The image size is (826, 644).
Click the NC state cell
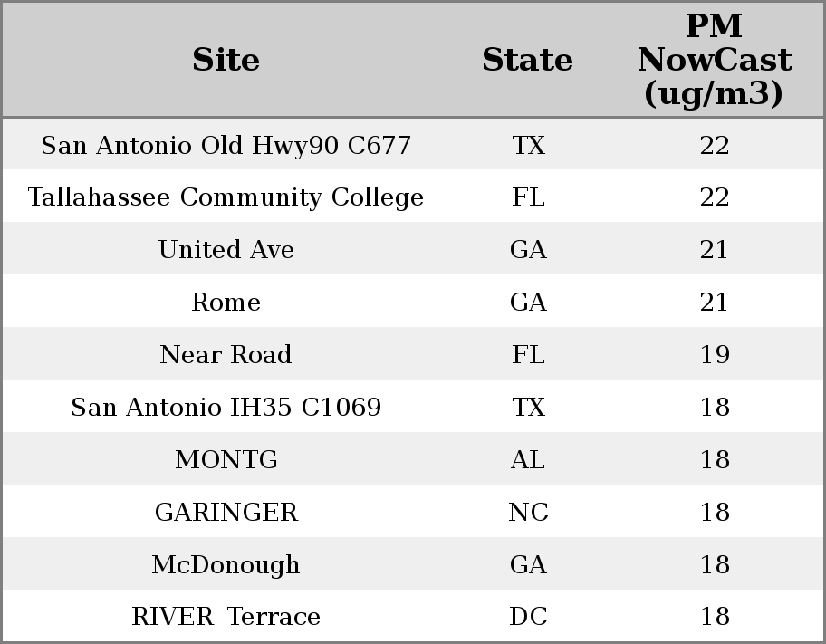(528, 513)
